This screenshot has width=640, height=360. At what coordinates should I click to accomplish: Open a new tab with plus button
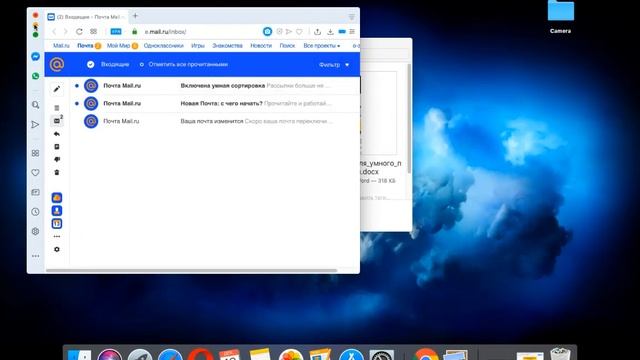(136, 16)
